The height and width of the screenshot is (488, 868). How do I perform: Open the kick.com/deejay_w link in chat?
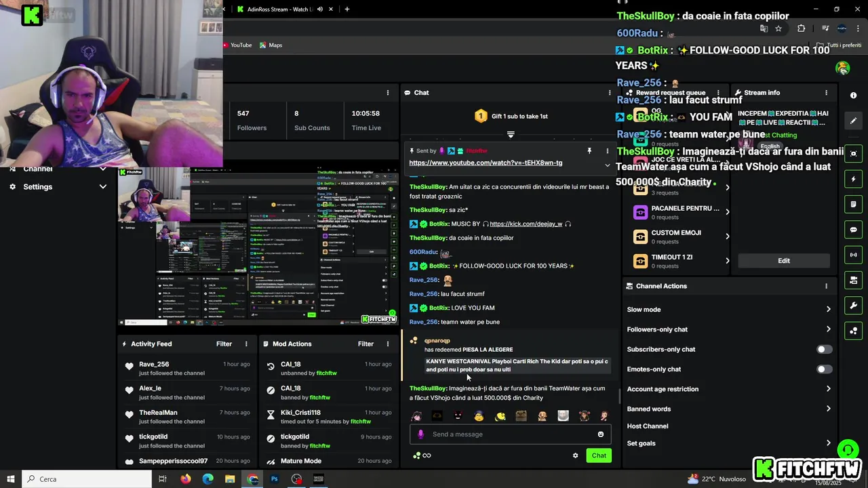tap(526, 224)
